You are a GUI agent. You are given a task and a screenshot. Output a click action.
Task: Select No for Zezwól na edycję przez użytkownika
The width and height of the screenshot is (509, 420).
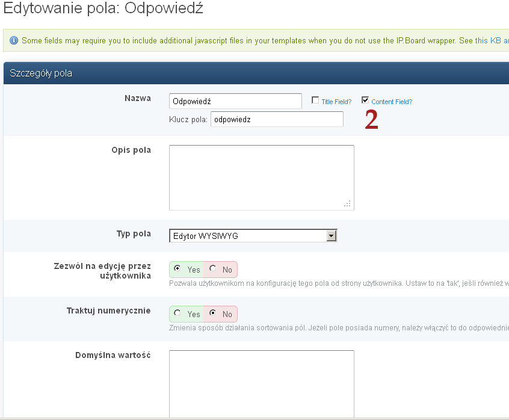point(213,268)
